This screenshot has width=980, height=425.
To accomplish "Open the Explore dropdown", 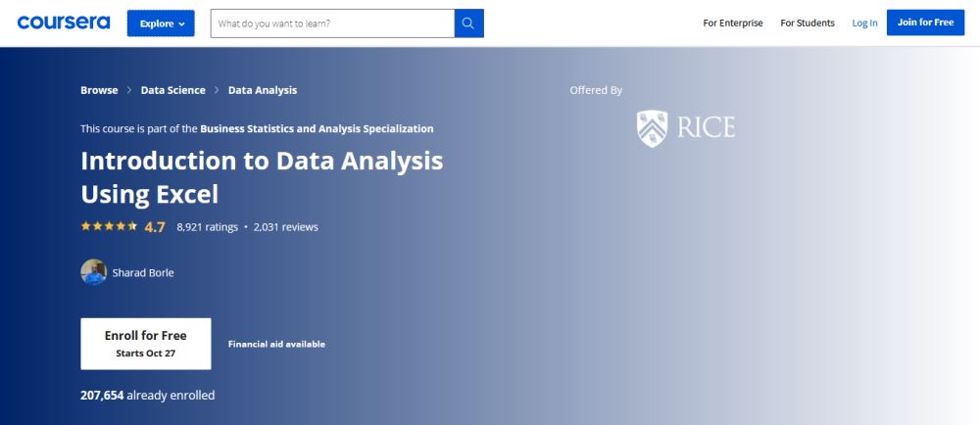I will tap(161, 24).
